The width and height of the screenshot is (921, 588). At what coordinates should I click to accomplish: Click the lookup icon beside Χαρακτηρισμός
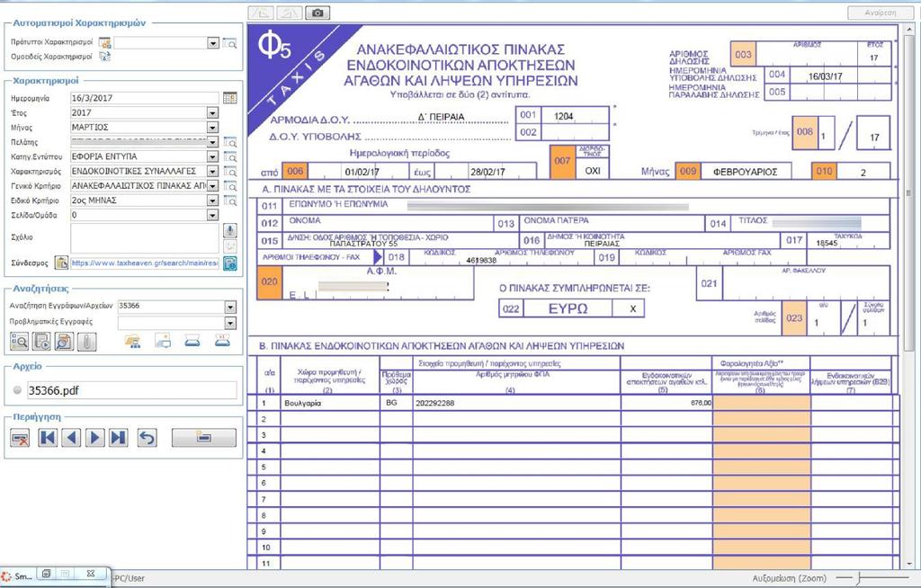click(229, 172)
